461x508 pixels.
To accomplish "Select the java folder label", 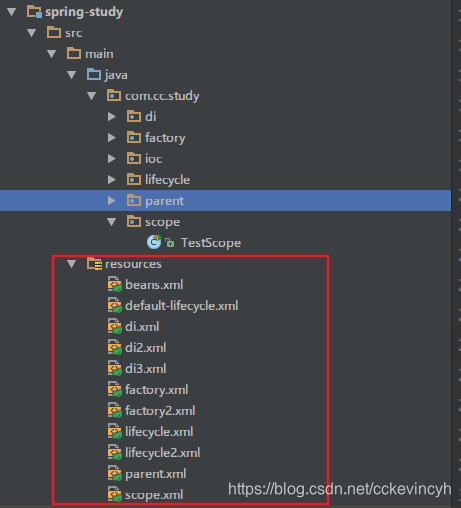I will 116,75.
